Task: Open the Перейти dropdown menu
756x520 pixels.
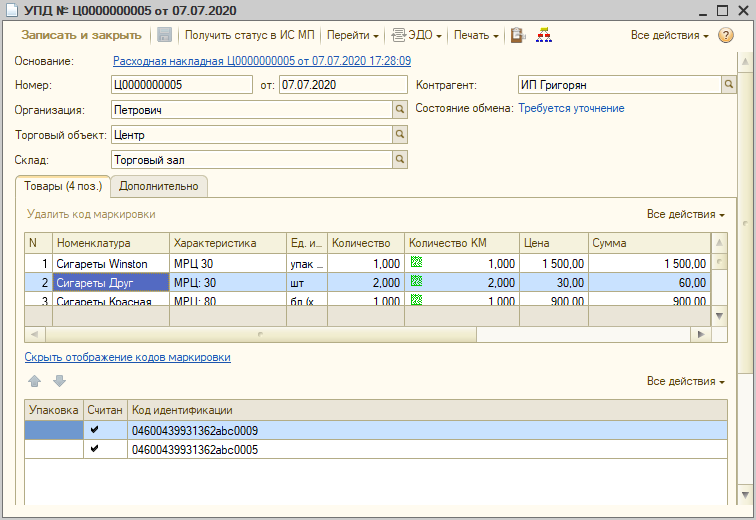Action: point(352,35)
